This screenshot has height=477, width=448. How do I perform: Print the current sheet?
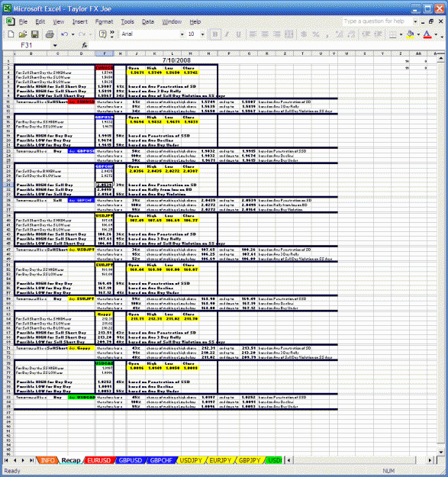(x=50, y=34)
